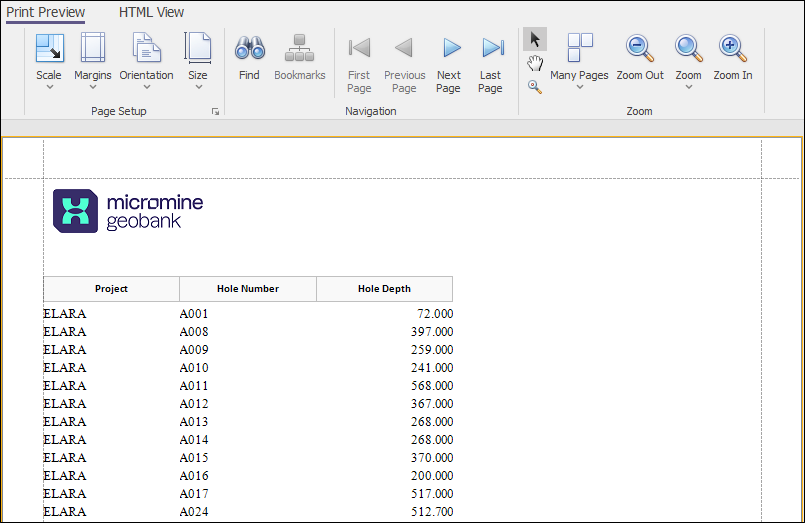
Task: Click the Hole Number column header
Action: pos(247,289)
